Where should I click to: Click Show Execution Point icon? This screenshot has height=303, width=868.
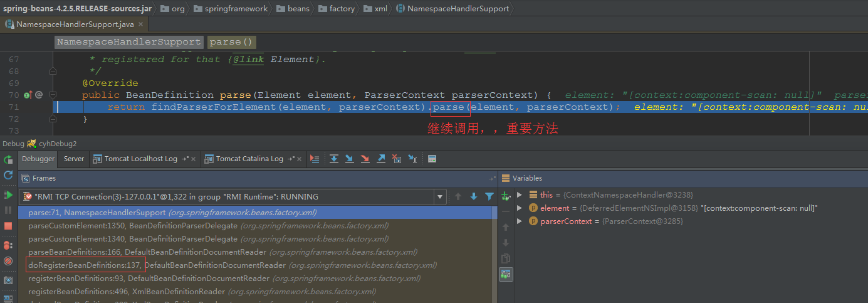point(315,159)
